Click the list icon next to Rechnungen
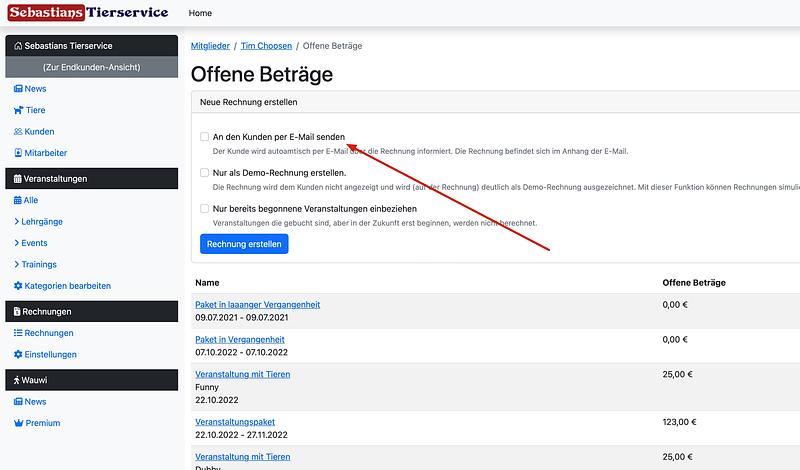Viewport: 800px width, 470px height. point(17,333)
